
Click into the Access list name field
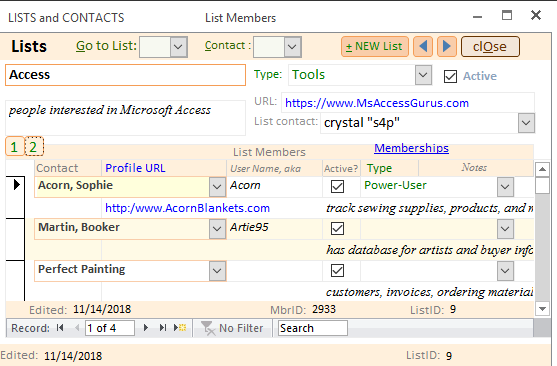click(125, 75)
